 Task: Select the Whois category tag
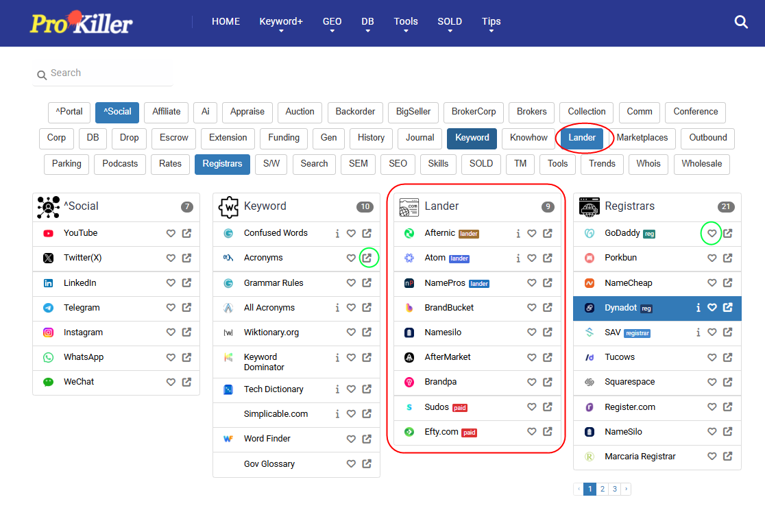coord(648,164)
